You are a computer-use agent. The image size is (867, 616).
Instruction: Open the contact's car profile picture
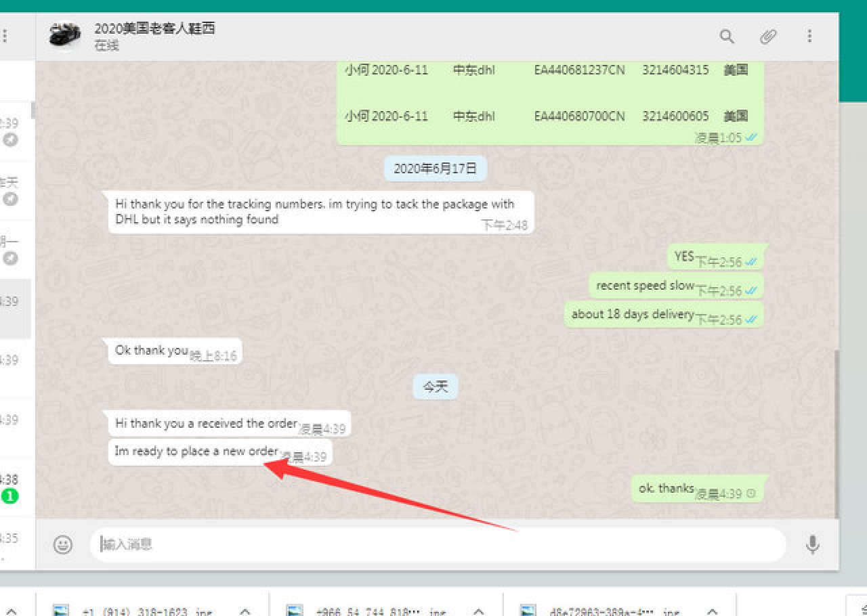65,35
